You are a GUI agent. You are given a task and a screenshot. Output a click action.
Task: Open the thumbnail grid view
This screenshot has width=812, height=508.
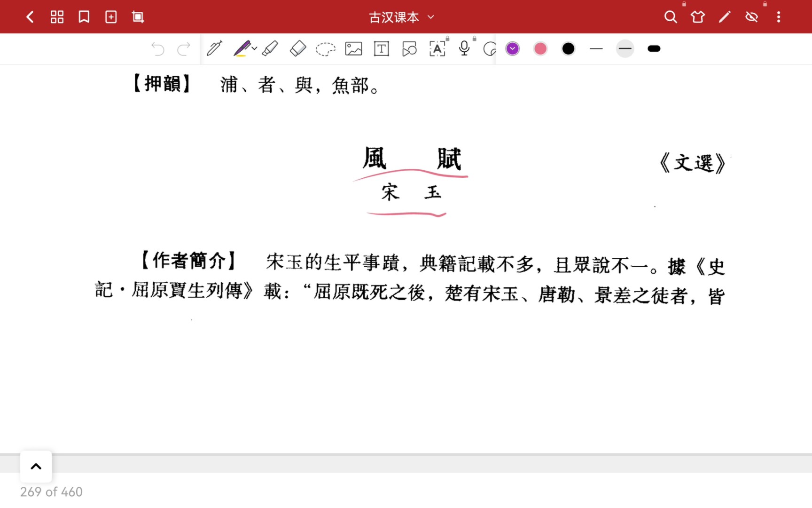(x=57, y=17)
